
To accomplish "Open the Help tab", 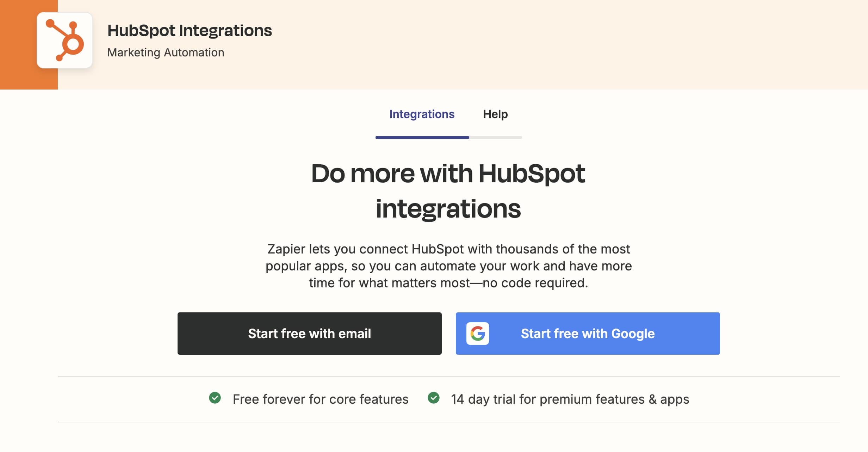I will 495,114.
